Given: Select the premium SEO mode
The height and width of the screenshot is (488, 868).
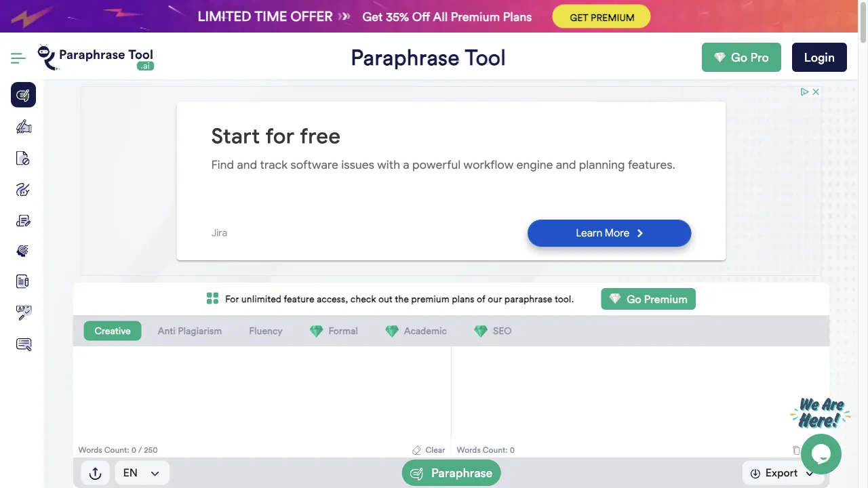Looking at the screenshot, I should click(492, 331).
